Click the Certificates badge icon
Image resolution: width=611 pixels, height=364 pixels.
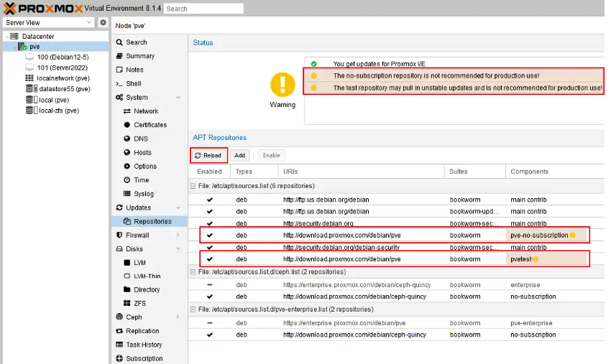click(127, 125)
